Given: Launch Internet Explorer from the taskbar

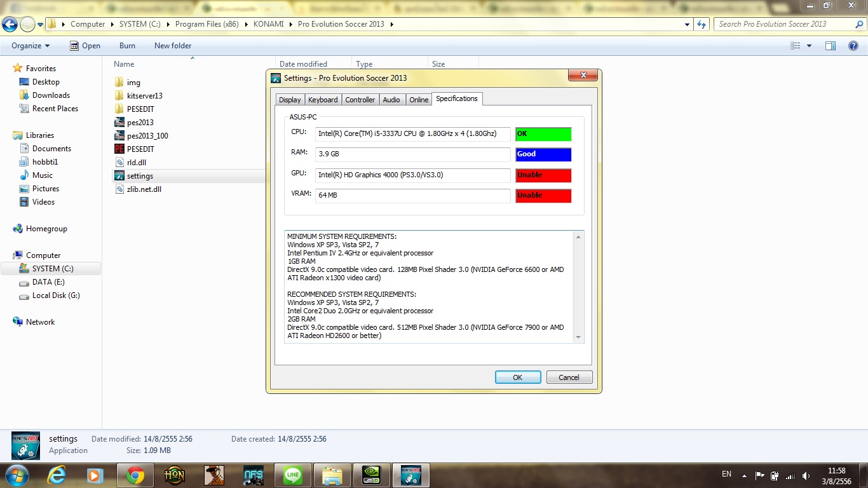Looking at the screenshot, I should [57, 475].
